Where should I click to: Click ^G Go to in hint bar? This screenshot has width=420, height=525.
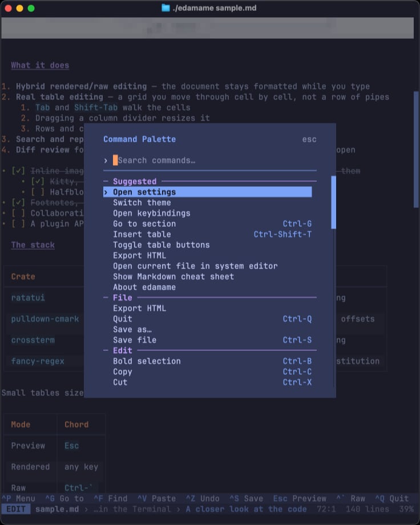tap(64, 499)
